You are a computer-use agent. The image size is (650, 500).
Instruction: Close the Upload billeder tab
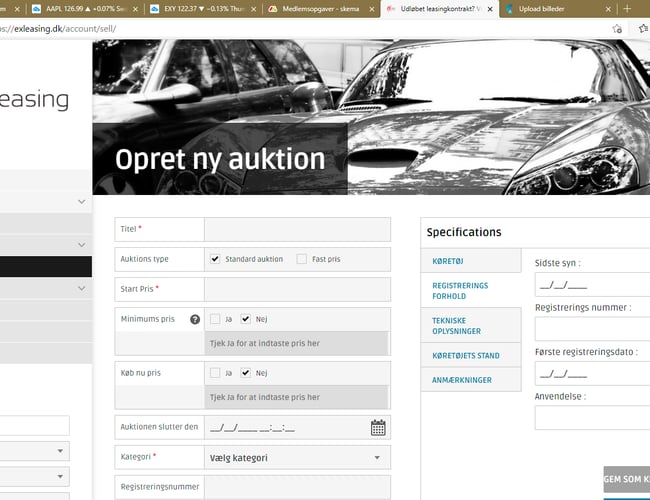click(608, 9)
